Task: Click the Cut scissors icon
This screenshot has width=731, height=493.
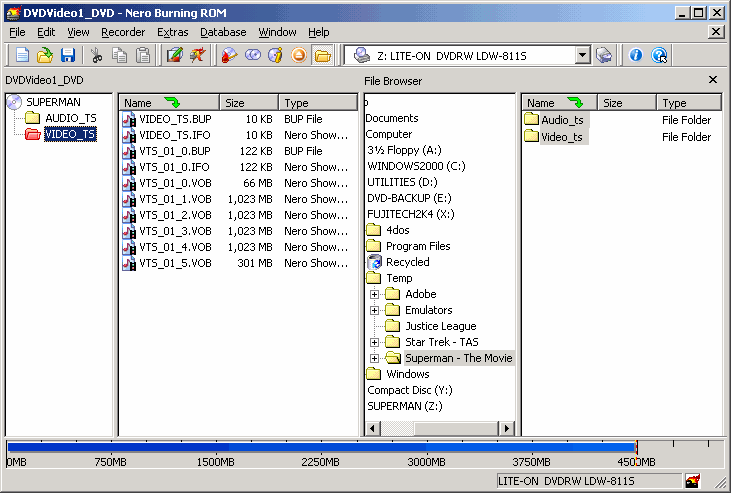Action: (97, 55)
